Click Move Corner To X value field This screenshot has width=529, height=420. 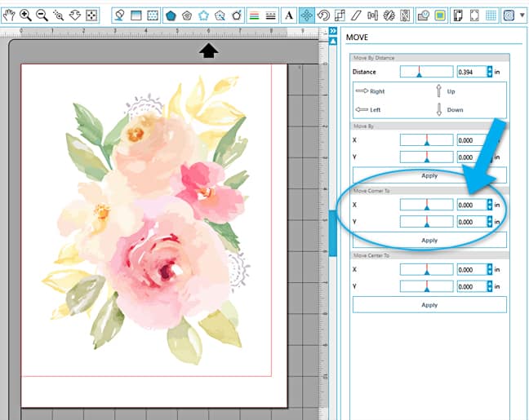click(472, 205)
